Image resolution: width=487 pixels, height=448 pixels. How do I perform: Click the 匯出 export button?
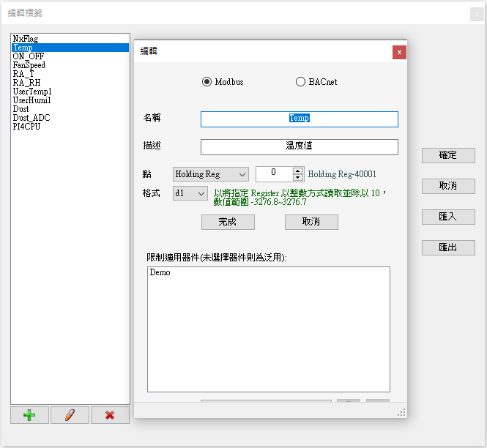[448, 247]
